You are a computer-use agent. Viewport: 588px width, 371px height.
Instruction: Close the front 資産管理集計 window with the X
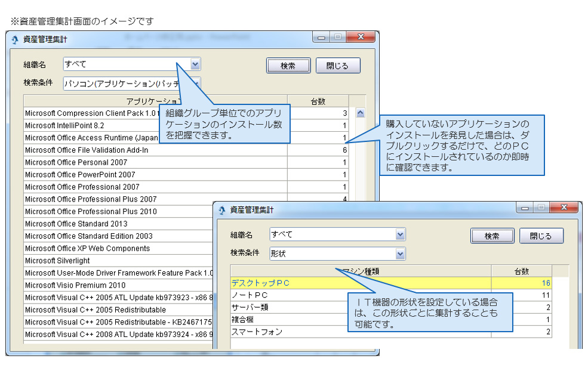pyautogui.click(x=564, y=208)
